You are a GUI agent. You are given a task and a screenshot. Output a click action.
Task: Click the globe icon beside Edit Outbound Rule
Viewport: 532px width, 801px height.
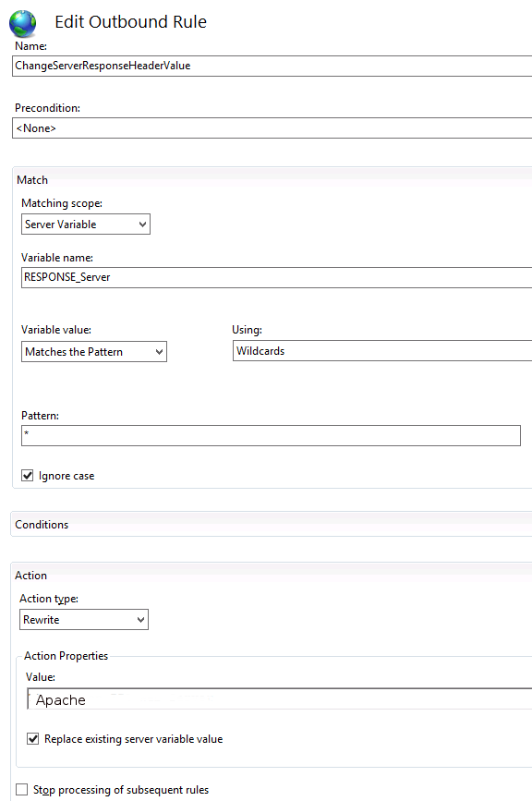point(22,23)
